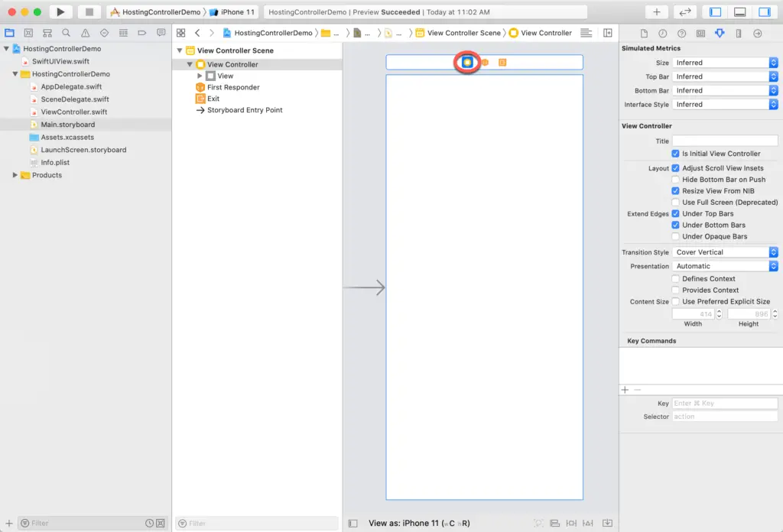Run the project with the Play button

60,11
